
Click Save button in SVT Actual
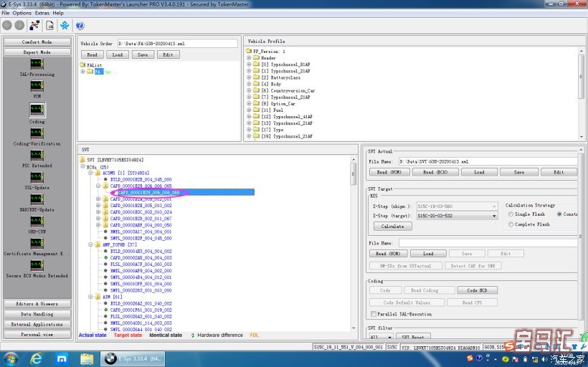pyautogui.click(x=519, y=172)
